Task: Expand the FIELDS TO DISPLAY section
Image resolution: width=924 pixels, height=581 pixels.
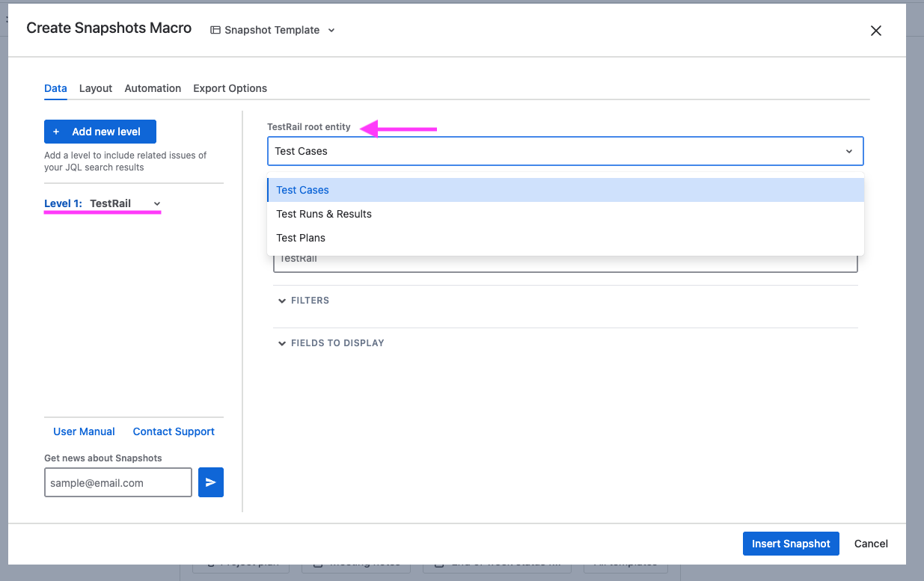Action: pos(331,343)
